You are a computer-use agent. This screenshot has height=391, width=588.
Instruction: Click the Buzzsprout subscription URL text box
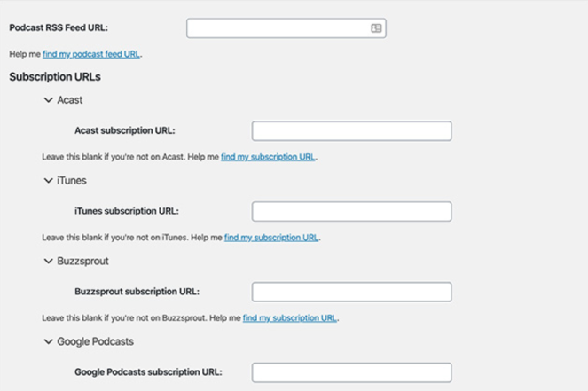(351, 293)
